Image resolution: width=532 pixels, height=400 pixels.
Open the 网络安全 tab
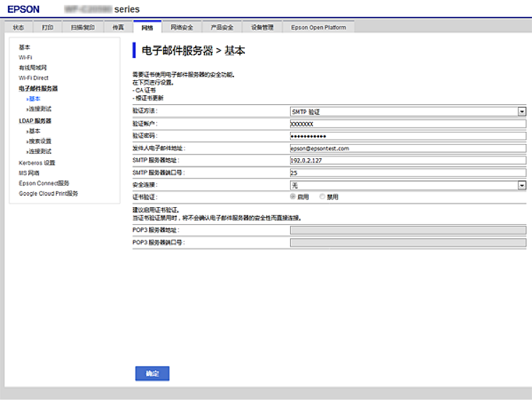point(182,28)
